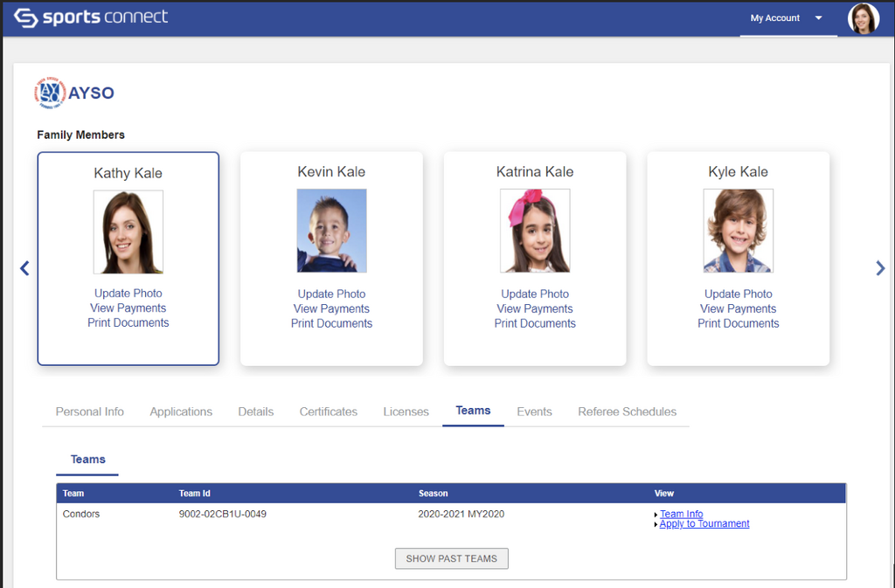Click Print Documents under Kyle Kale

[x=738, y=323]
